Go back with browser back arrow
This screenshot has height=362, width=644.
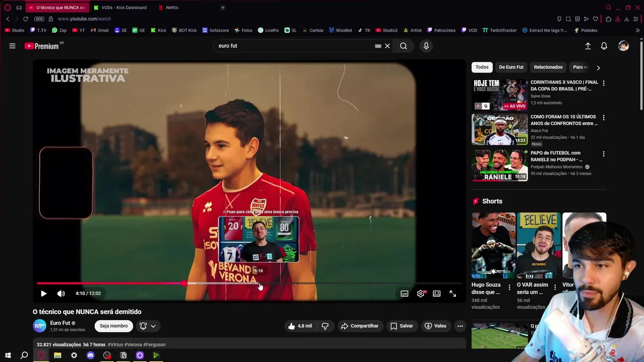coord(8,19)
